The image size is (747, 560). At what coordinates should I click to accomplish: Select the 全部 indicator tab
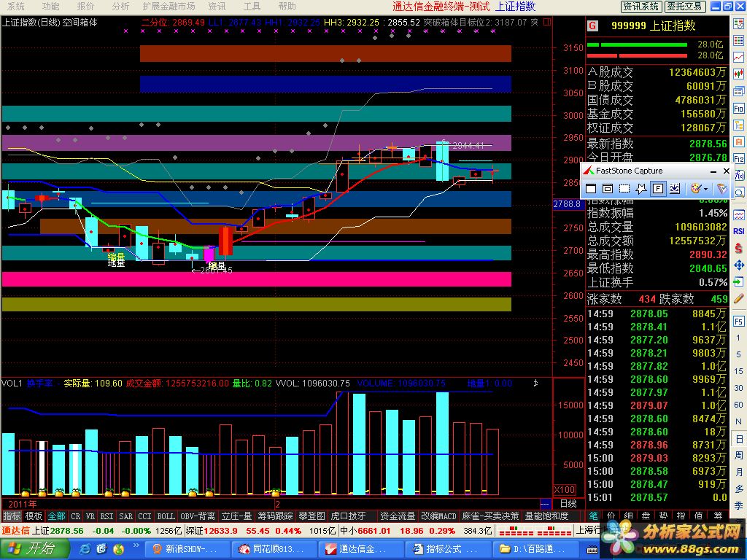[56, 516]
